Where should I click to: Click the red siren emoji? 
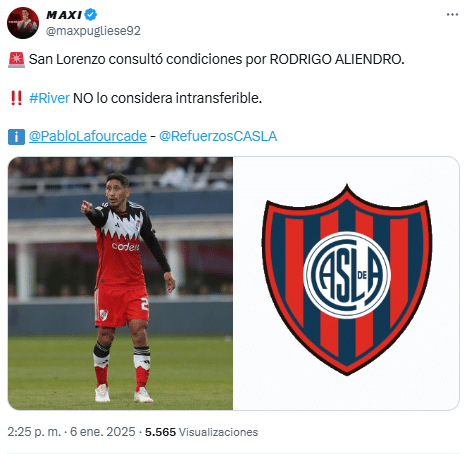(x=16, y=60)
